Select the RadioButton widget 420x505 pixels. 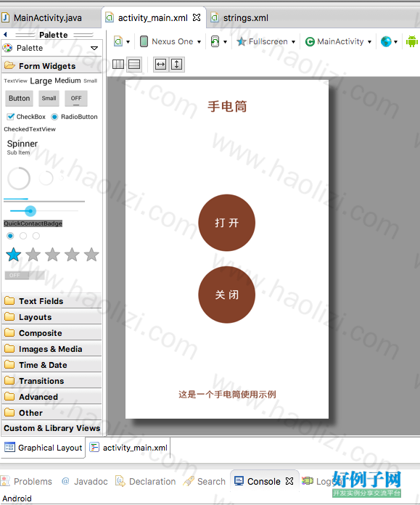click(x=75, y=117)
